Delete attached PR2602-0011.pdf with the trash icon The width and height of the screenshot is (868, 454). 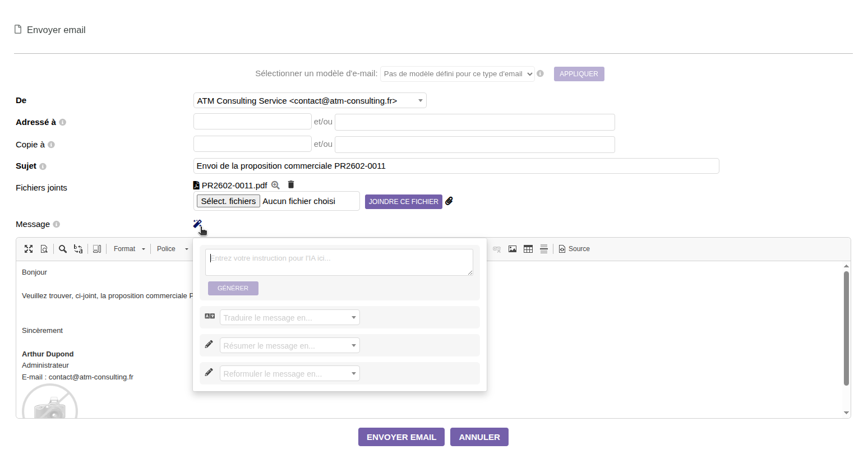tap(291, 184)
